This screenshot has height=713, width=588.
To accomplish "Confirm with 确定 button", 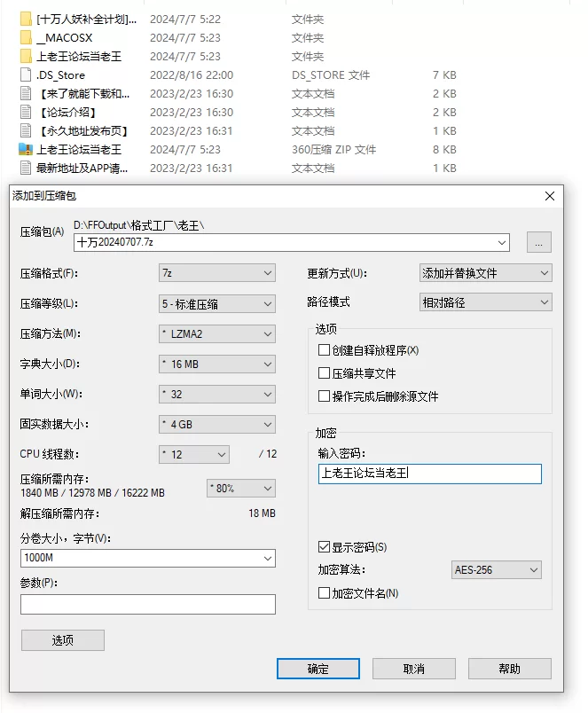I will (x=318, y=669).
